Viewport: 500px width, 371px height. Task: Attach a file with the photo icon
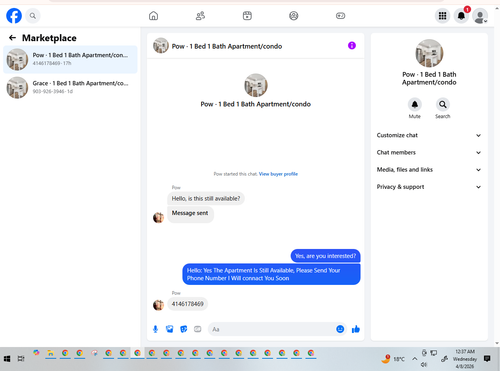170,329
